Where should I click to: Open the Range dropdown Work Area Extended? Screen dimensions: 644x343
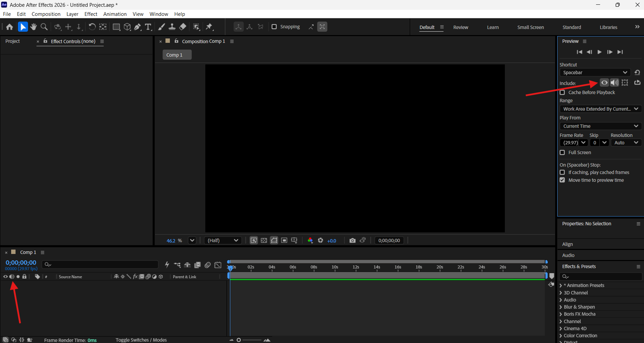point(600,109)
